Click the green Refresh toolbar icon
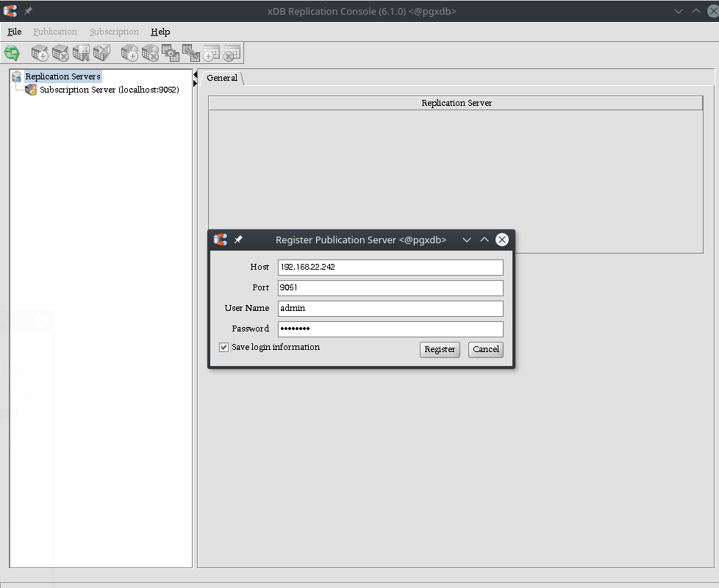 tap(12, 53)
